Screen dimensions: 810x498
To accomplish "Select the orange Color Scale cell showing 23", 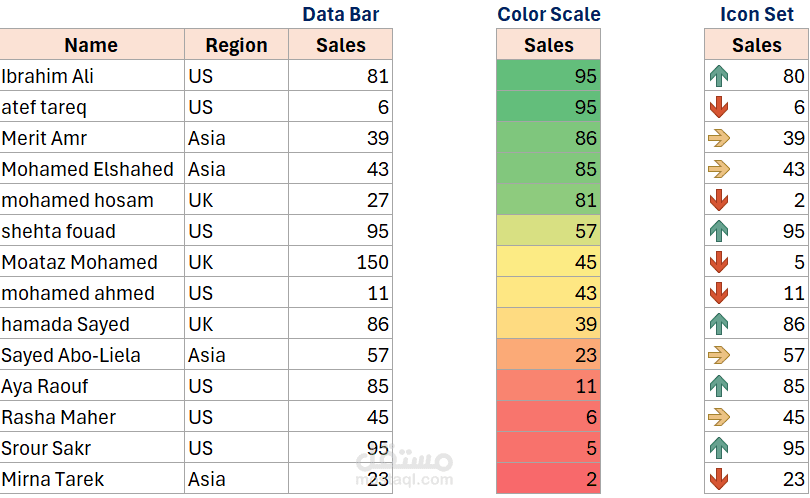I will pyautogui.click(x=549, y=355).
